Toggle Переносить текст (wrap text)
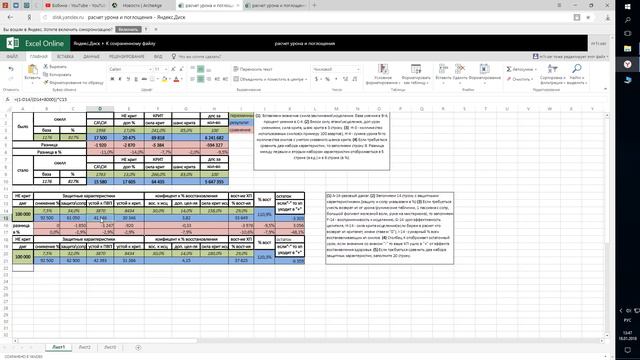640x360 pixels. pyautogui.click(x=253, y=69)
